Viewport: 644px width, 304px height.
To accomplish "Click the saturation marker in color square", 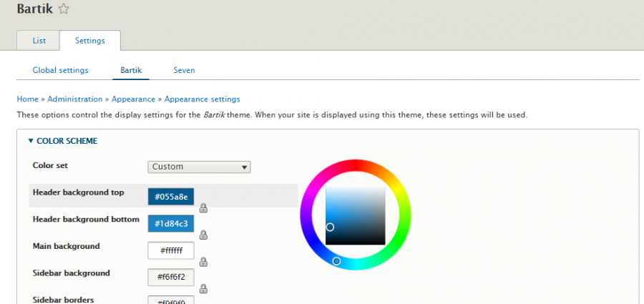I will click(330, 227).
